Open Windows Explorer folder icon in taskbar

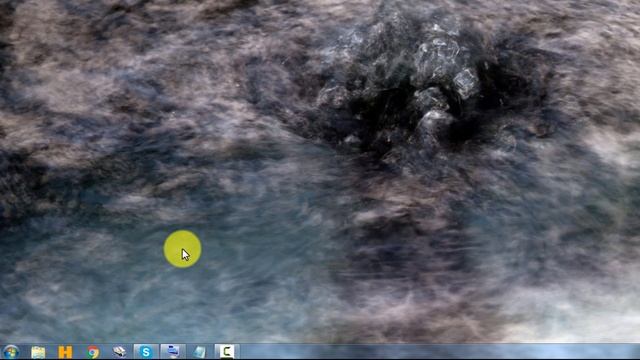38,352
